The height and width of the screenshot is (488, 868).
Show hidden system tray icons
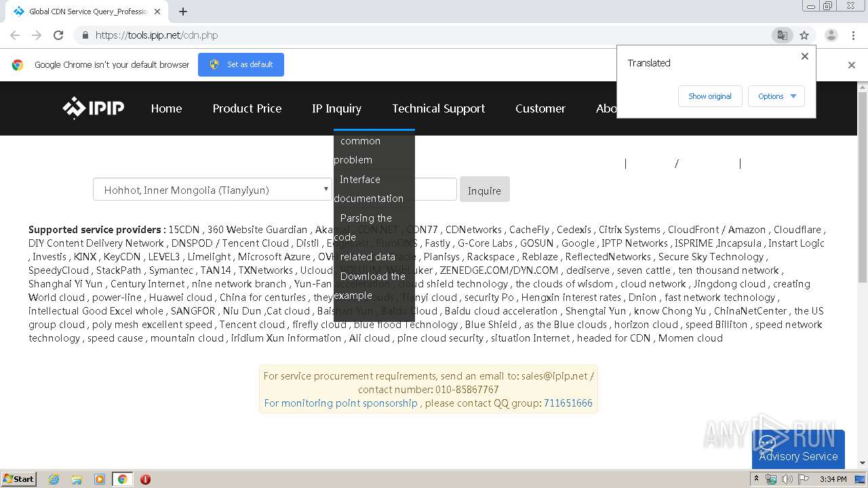756,479
